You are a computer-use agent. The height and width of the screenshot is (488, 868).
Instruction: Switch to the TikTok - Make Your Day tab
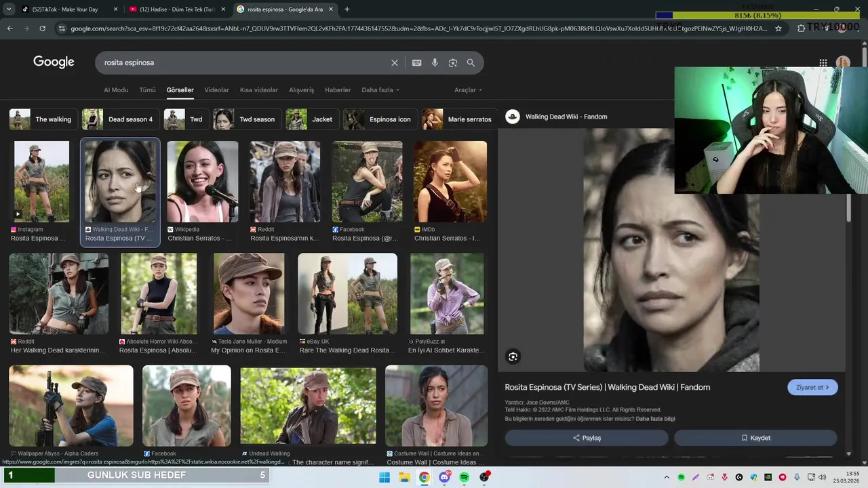click(64, 9)
